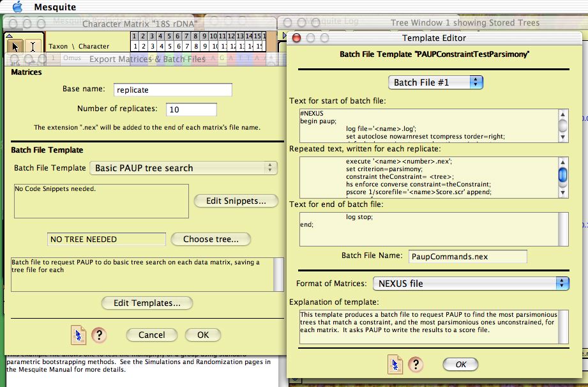
Task: Click the NO TREE NEEDED field
Action: tap(107, 239)
